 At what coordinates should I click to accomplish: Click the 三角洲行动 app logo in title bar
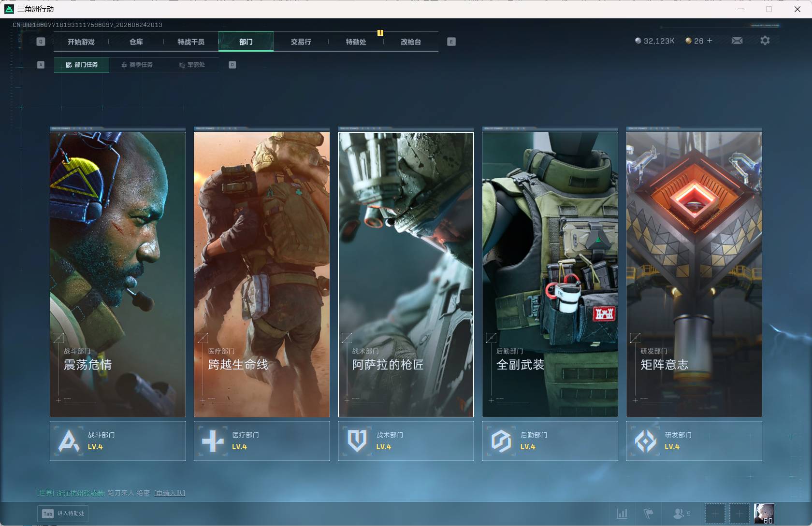tap(9, 9)
